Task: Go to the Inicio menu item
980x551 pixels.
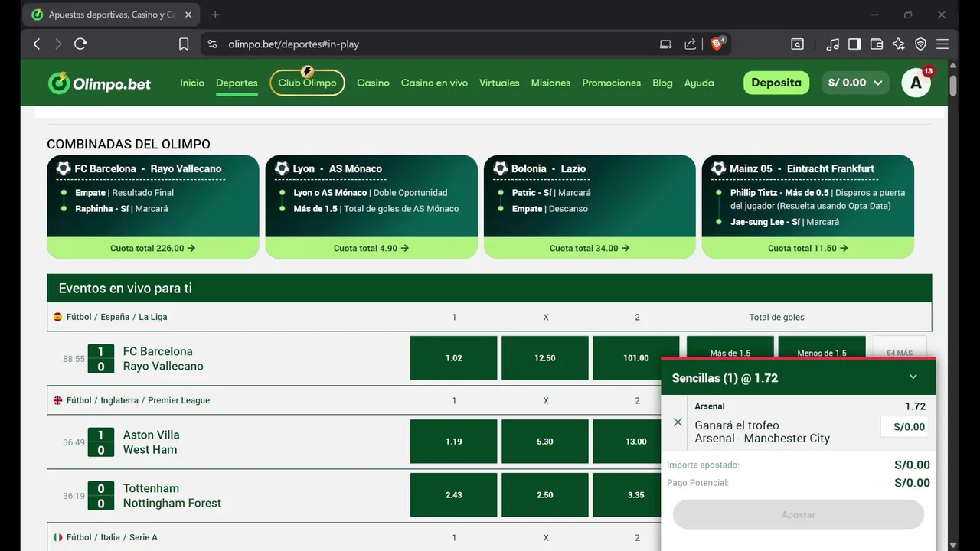Action: pos(192,83)
